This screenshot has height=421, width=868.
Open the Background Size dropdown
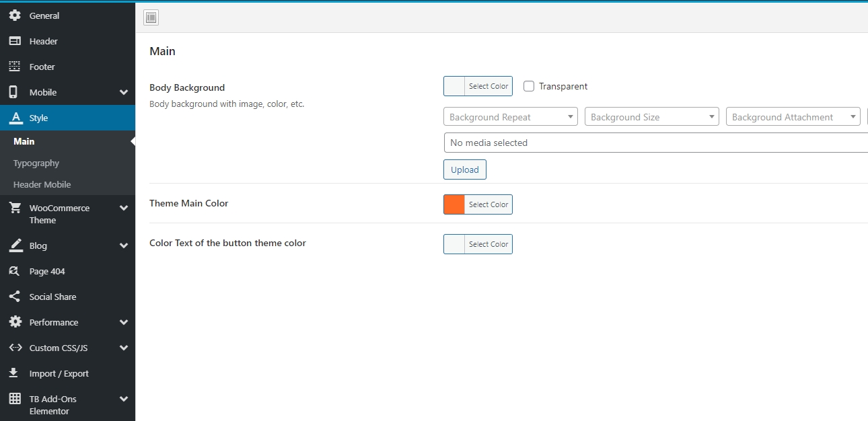tap(652, 117)
